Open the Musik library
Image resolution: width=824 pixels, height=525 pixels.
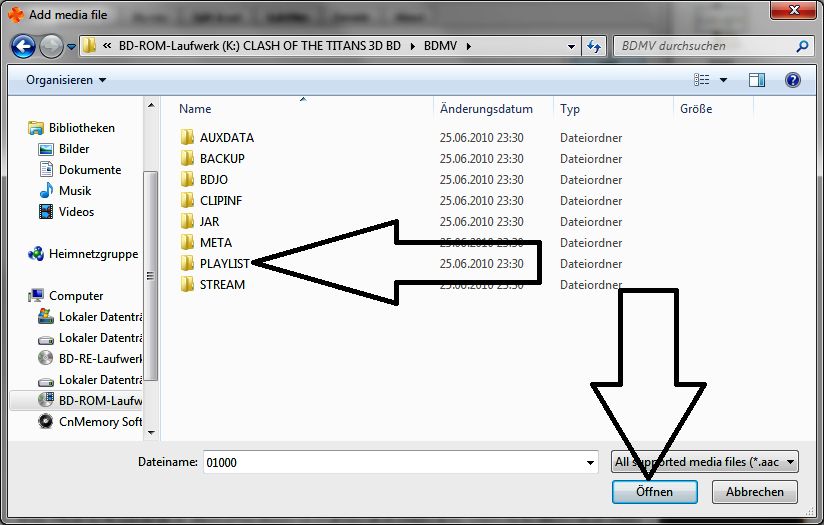pyautogui.click(x=75, y=191)
